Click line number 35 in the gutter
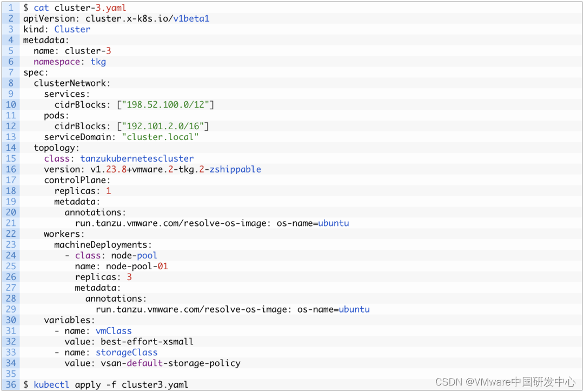The image size is (584, 392). pos(11,374)
